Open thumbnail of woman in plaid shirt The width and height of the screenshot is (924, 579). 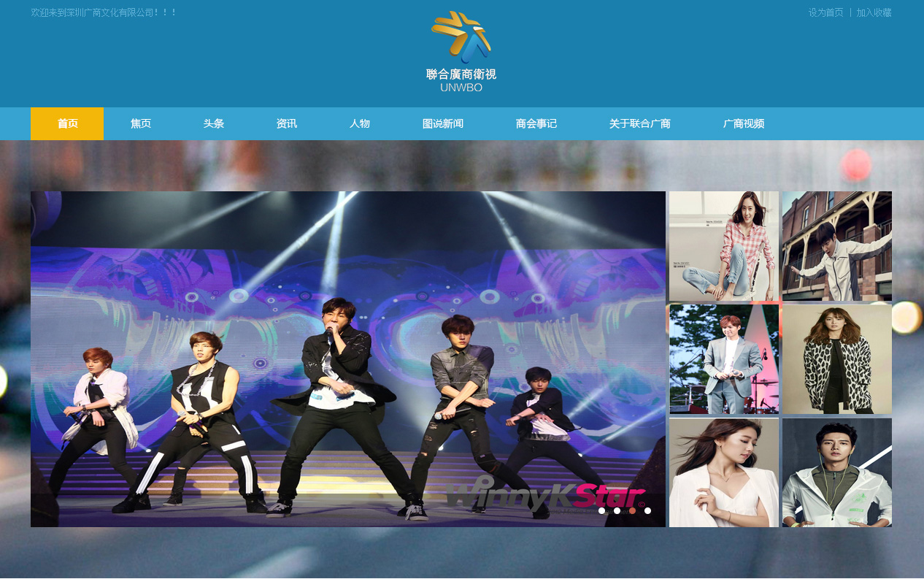pos(723,246)
